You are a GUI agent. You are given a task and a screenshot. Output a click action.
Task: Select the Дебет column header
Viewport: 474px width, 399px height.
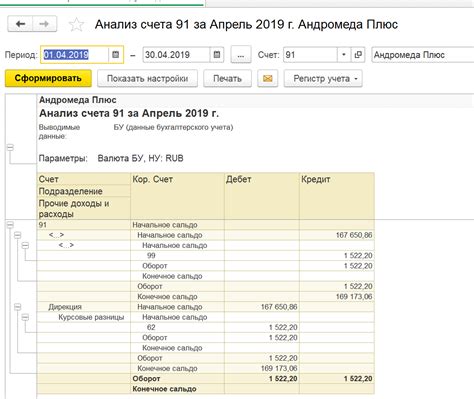[262, 196]
